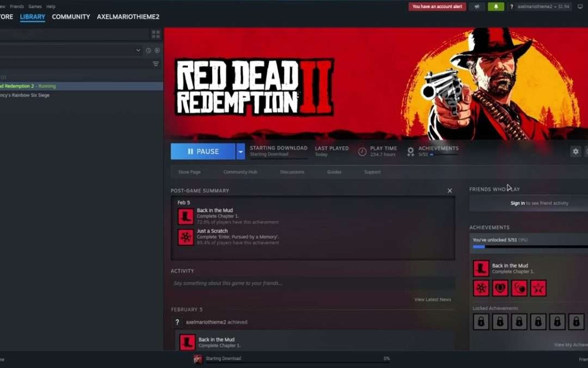
Task: Select Red Dead Redemption 2 in library list
Action: coord(81,86)
